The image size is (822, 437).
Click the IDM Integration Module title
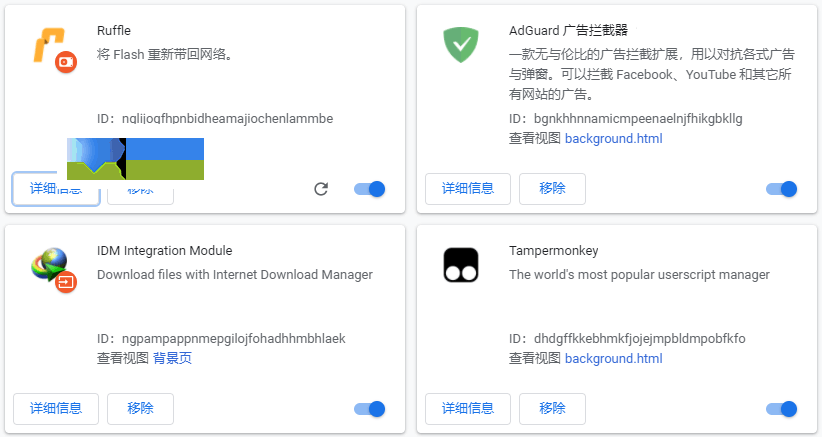tap(165, 250)
